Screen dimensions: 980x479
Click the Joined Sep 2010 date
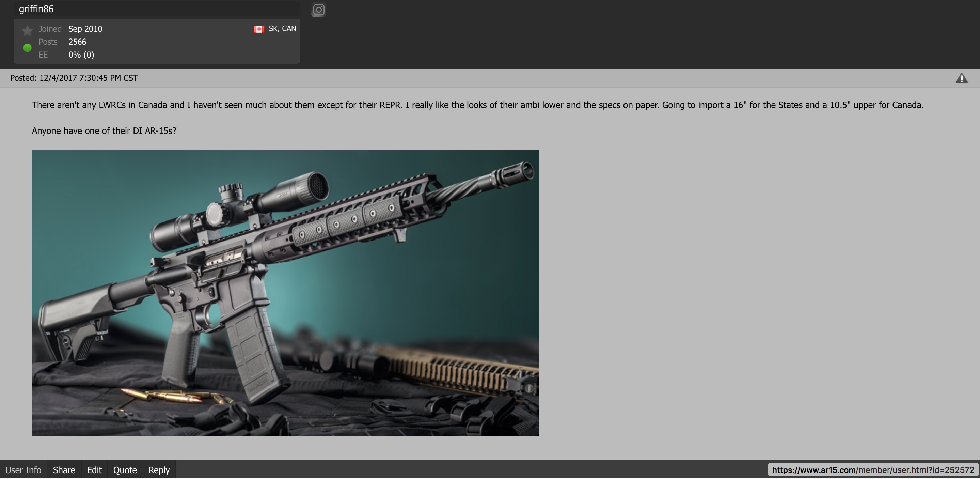(85, 29)
